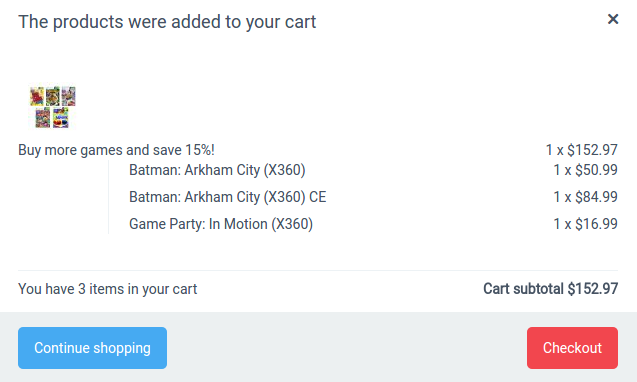Select Batman: Arkham City (X360) item
Screen dimensions: 637x382
coord(217,170)
